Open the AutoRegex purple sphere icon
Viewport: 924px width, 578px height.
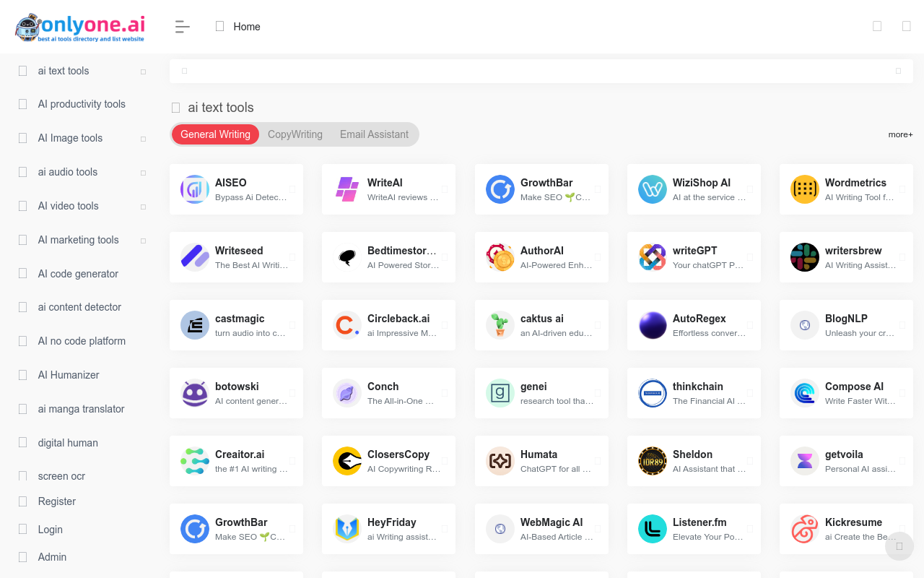pos(653,325)
